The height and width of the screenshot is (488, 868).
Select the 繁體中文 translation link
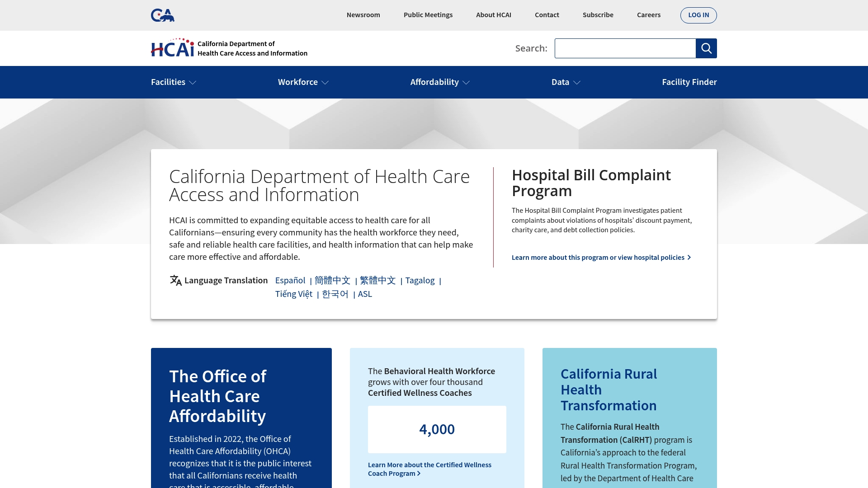[377, 281]
